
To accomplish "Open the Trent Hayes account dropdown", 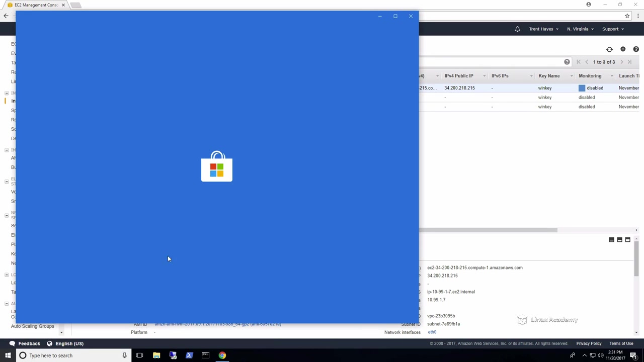I will (543, 29).
